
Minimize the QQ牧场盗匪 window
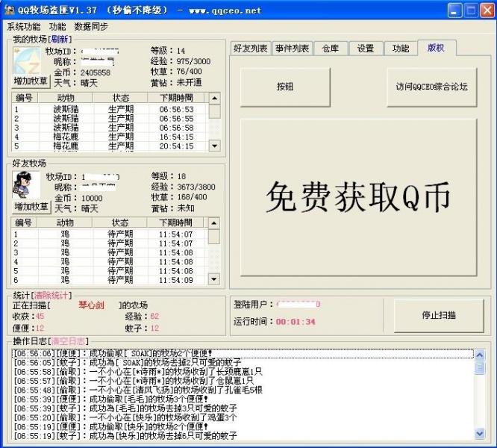click(454, 10)
